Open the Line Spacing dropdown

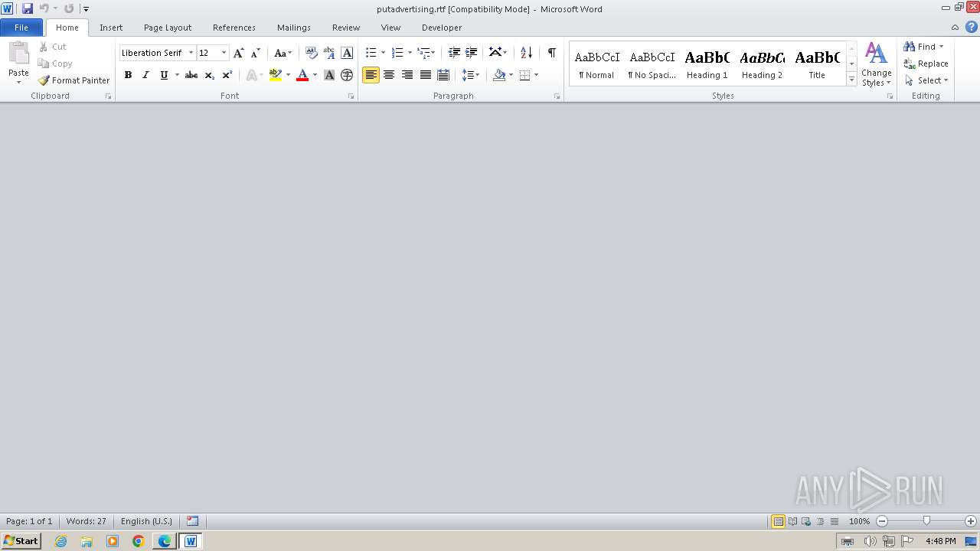pyautogui.click(x=471, y=75)
